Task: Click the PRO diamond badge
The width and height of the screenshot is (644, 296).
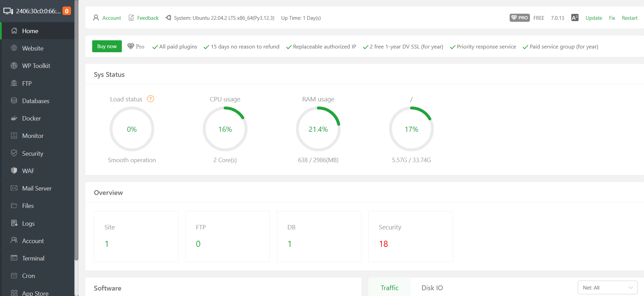Action: (519, 18)
